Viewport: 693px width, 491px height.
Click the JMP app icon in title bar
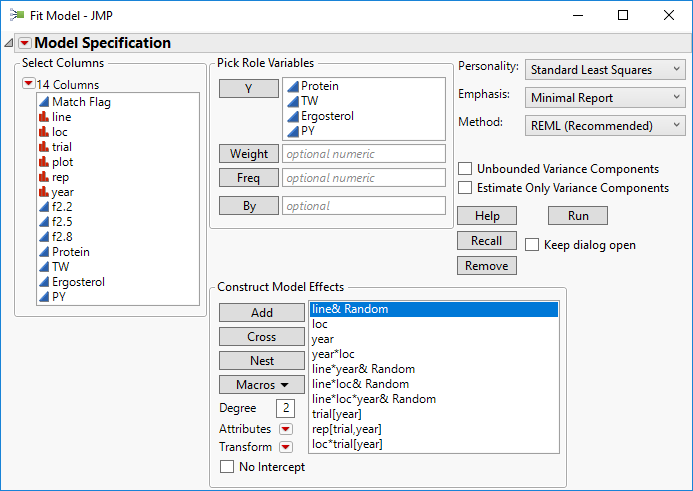(17, 15)
